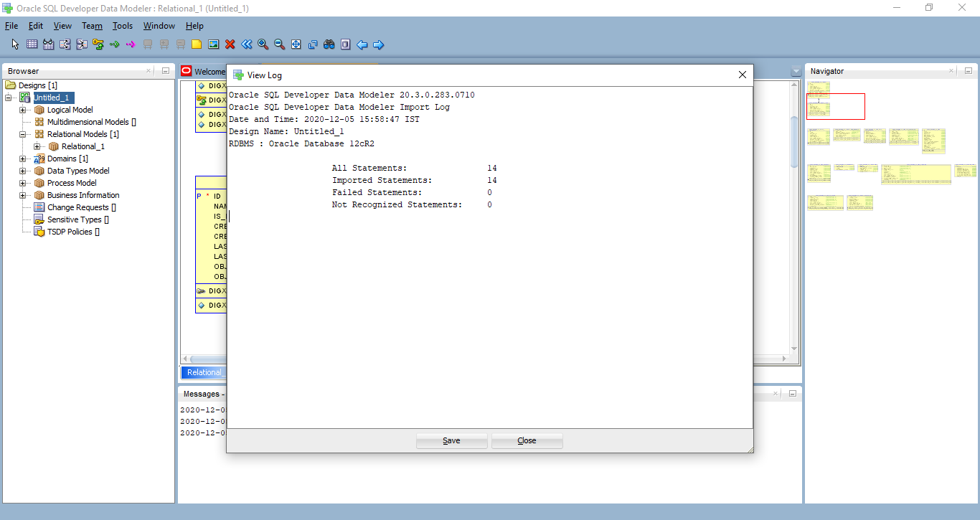Image resolution: width=980 pixels, height=520 pixels.
Task: Open the Tools menu
Action: click(x=123, y=26)
